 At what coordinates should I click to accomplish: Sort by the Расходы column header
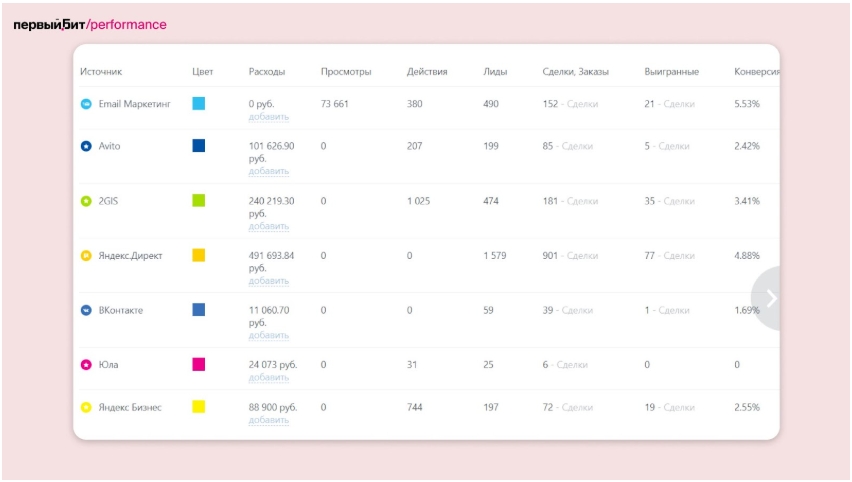tap(267, 72)
